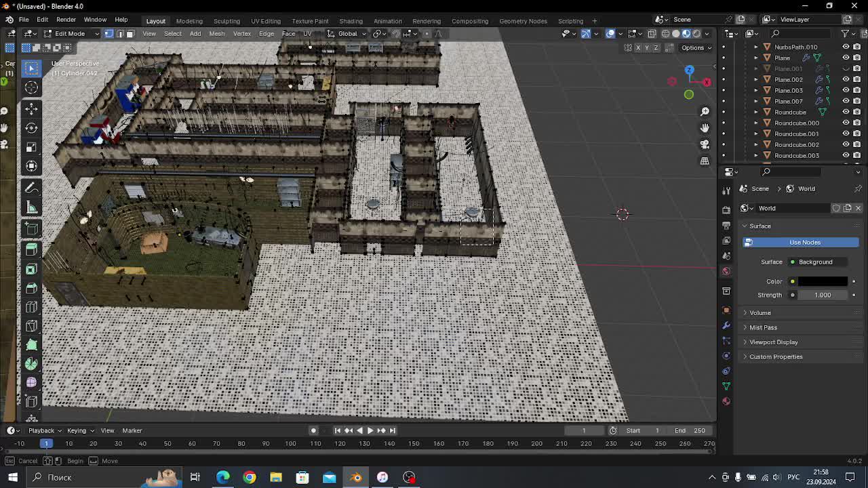Viewport: 868px width, 488px height.
Task: Expand the Volume panel
Action: [759, 312]
